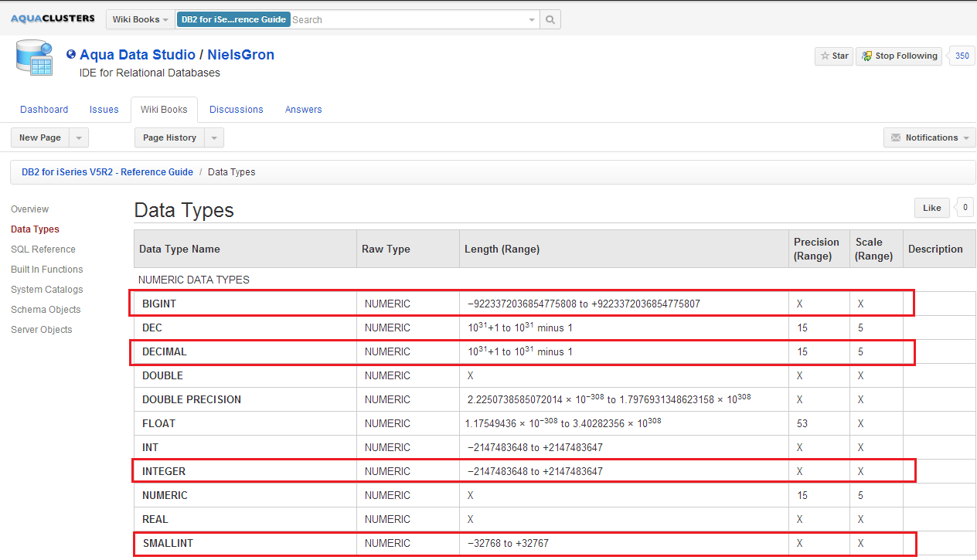Click the BIGINT length range value
This screenshot has width=977, height=560.
point(584,304)
